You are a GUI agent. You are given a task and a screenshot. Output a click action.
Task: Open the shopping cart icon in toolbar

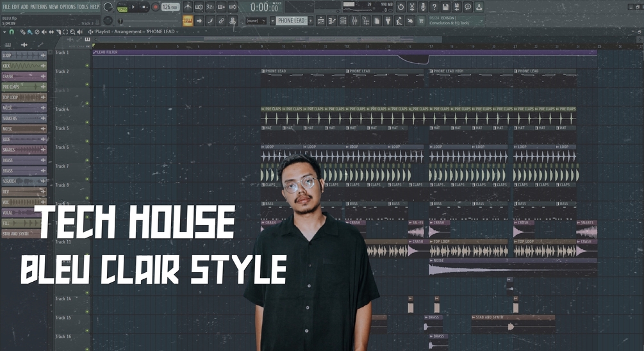421,20
